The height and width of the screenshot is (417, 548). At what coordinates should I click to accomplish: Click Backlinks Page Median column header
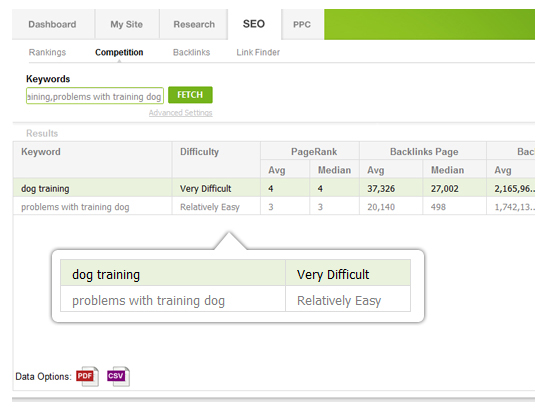click(x=454, y=170)
